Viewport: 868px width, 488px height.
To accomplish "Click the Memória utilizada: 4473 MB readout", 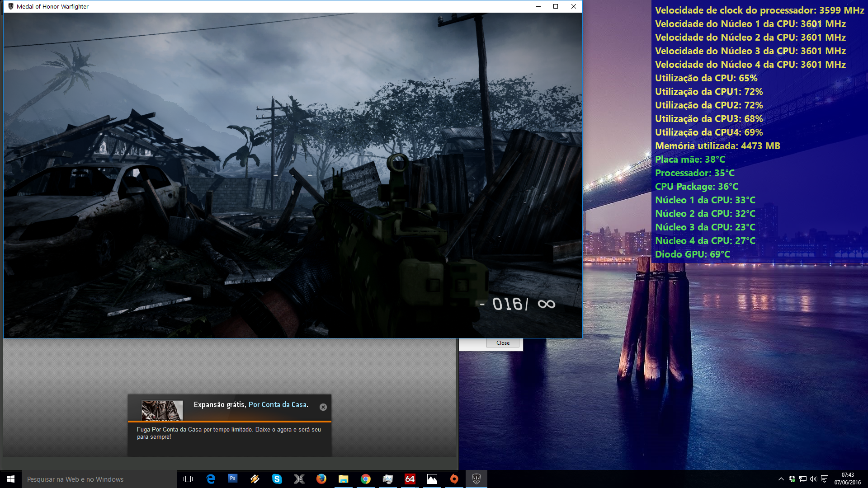I will pyautogui.click(x=717, y=146).
